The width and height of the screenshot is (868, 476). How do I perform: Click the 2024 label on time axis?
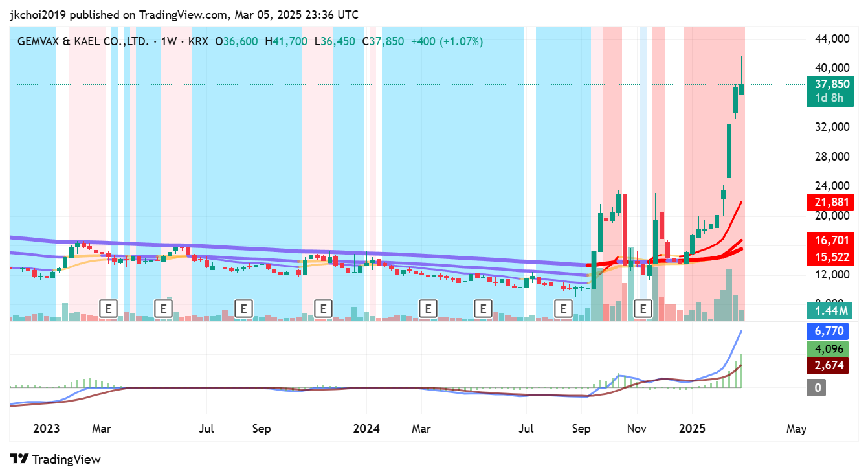366,429
